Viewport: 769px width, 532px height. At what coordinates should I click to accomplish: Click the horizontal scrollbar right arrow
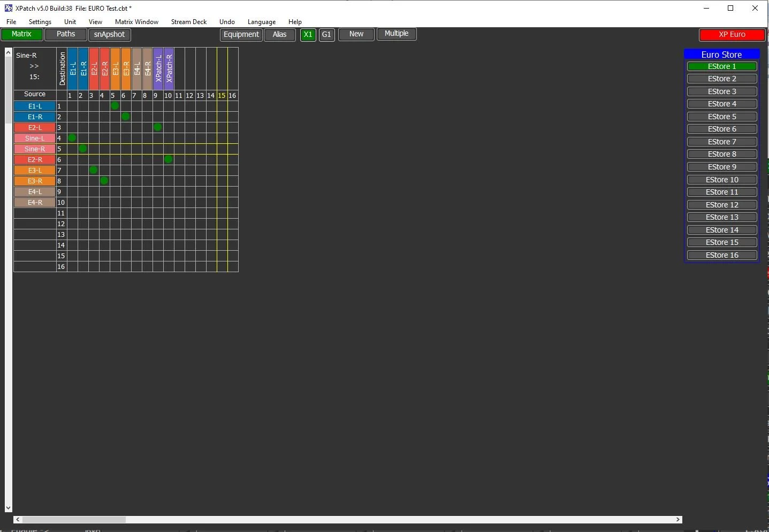point(678,520)
